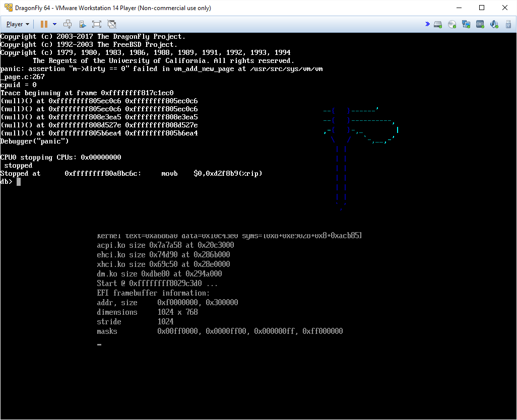This screenshot has height=420, width=517.
Task: Maximize the VMware Player window
Action: 481,8
